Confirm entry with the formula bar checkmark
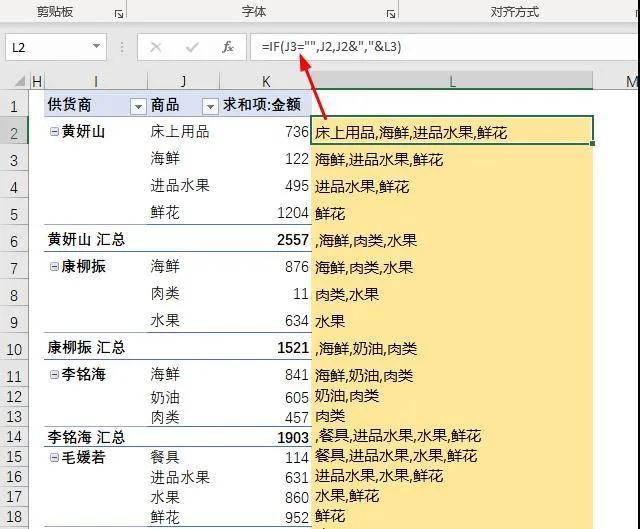 pyautogui.click(x=192, y=47)
